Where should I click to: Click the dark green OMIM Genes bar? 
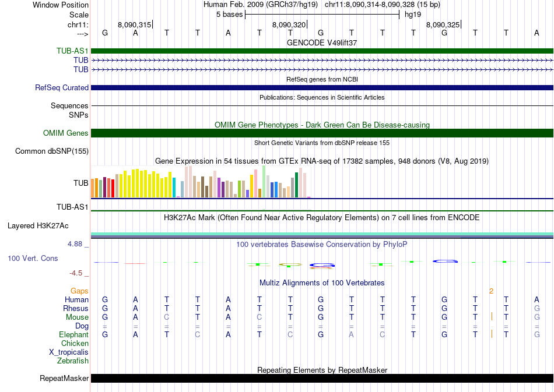coord(322,133)
